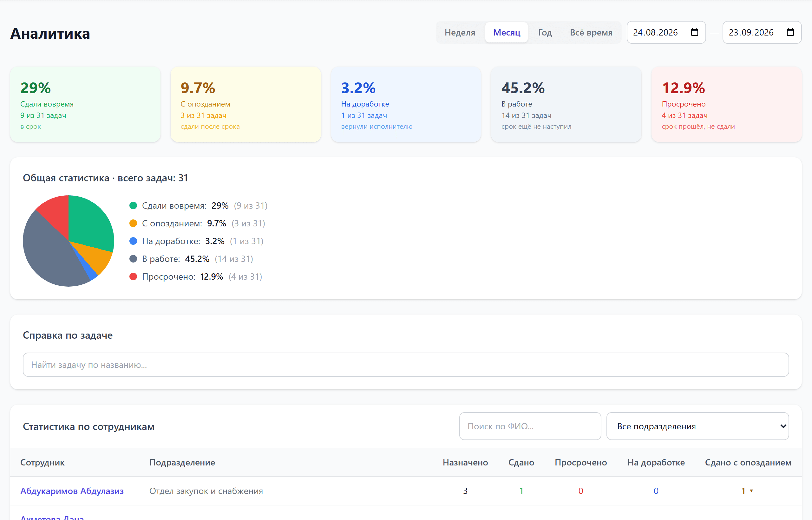Click gray legend dot В работе
Image resolution: width=812 pixels, height=520 pixels.
pyautogui.click(x=133, y=259)
